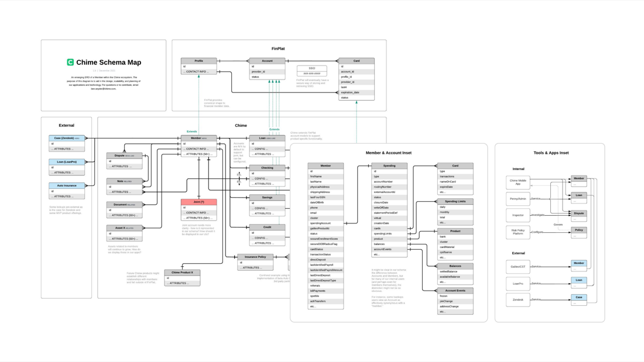Screen dimensions: 644x362
Task: Select the Auto Insurance external entity
Action: 66,186
